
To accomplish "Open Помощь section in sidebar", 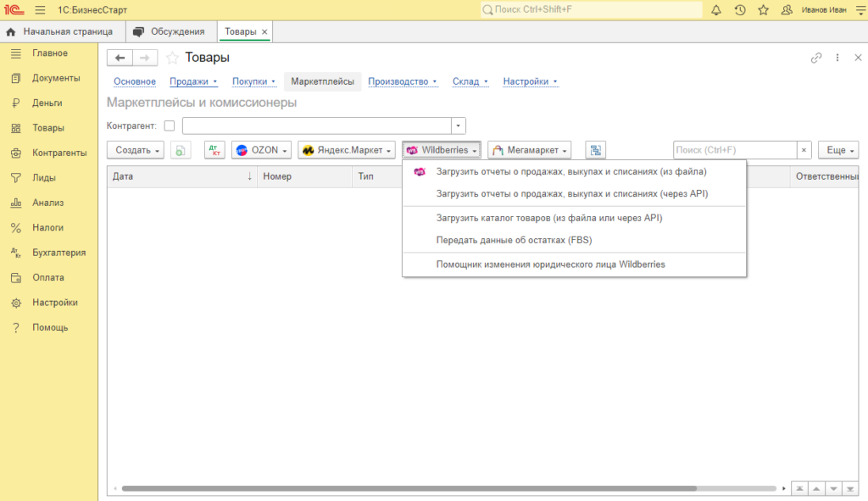I will [50, 327].
